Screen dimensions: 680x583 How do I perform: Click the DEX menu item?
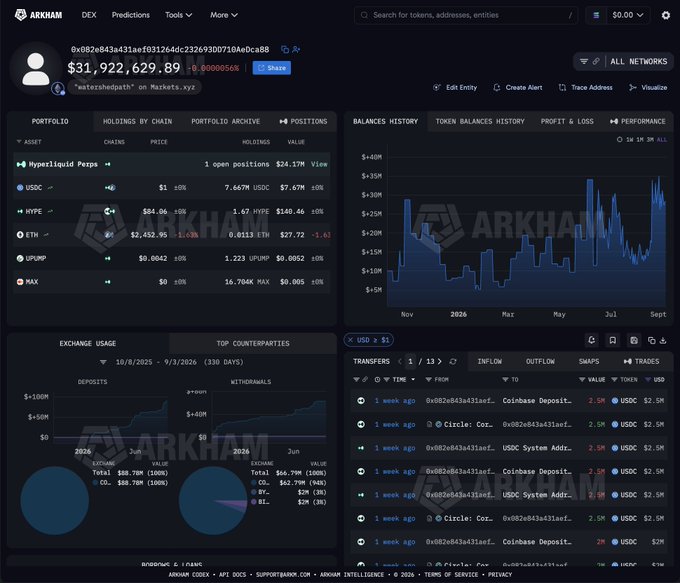click(x=89, y=15)
